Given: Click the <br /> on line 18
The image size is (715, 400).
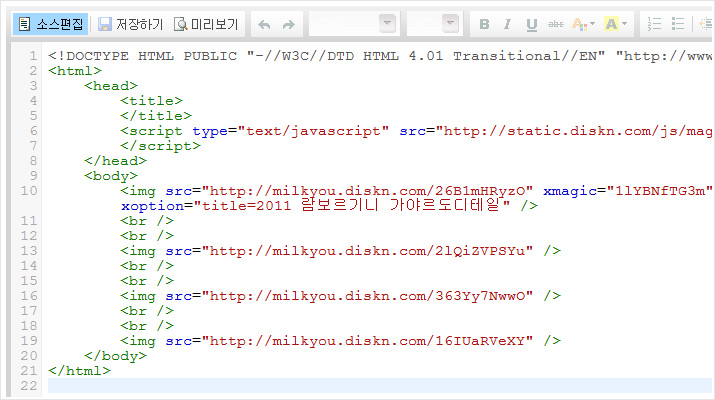Looking at the screenshot, I should coord(147,326).
